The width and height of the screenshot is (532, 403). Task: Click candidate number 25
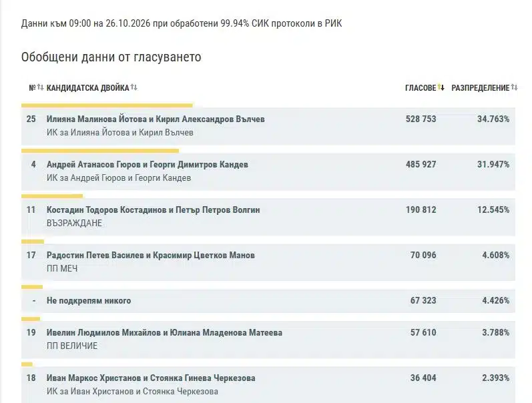(31, 119)
